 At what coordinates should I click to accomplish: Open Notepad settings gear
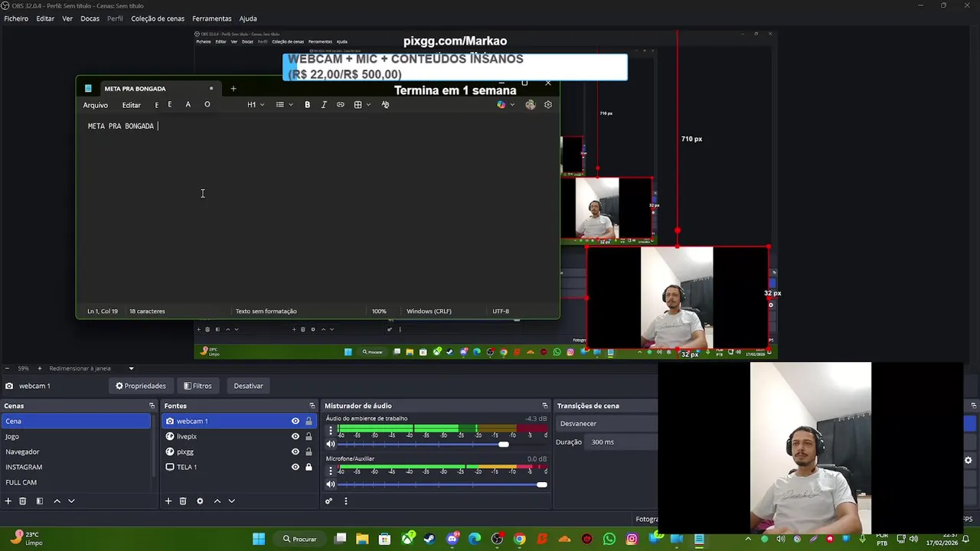pos(547,105)
